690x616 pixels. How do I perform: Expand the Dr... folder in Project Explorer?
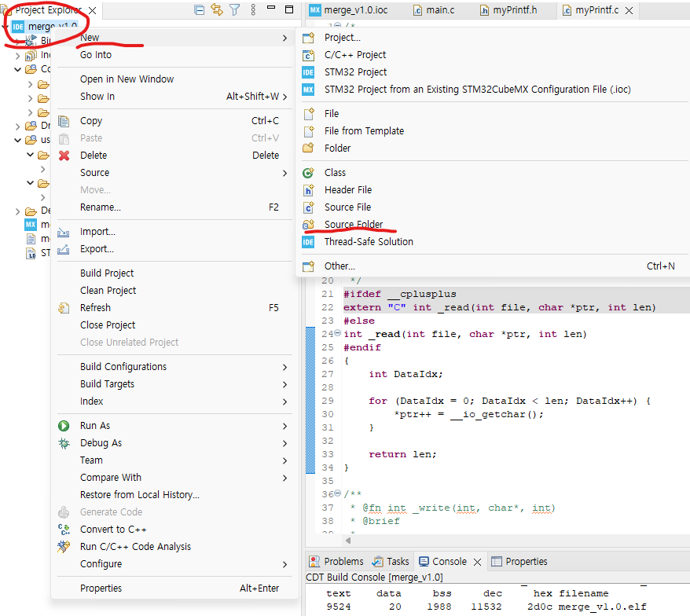[x=17, y=126]
